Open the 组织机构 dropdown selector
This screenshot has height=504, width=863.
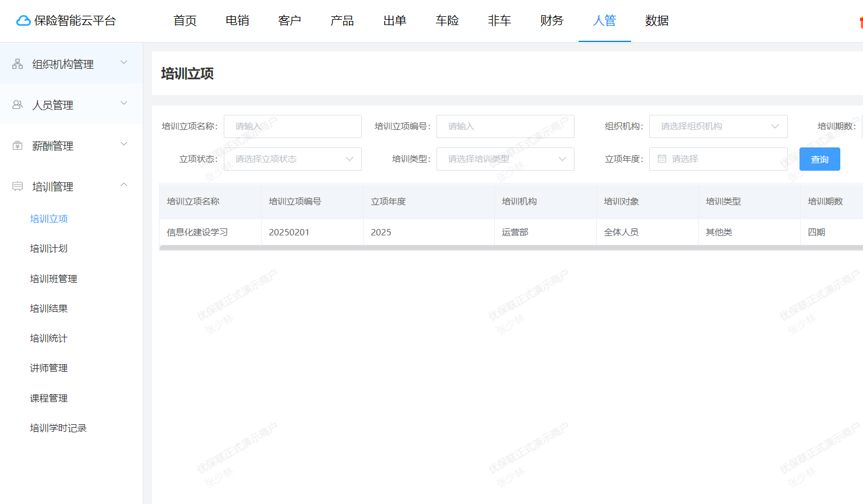click(718, 126)
